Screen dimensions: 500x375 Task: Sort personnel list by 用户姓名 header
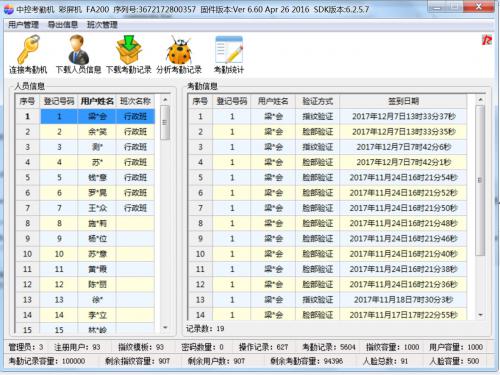point(97,101)
